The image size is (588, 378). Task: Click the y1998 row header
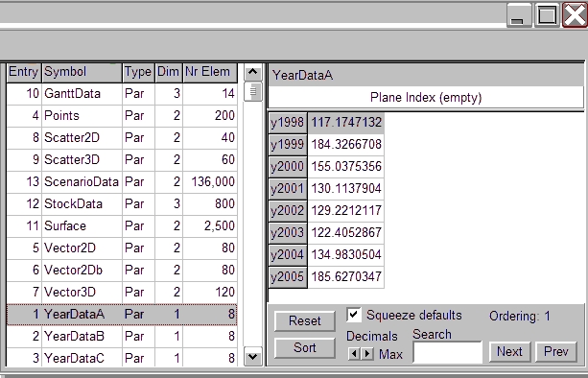[288, 123]
